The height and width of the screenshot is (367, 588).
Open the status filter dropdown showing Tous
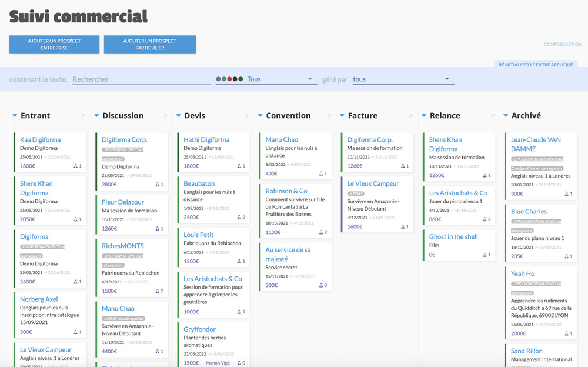point(280,79)
